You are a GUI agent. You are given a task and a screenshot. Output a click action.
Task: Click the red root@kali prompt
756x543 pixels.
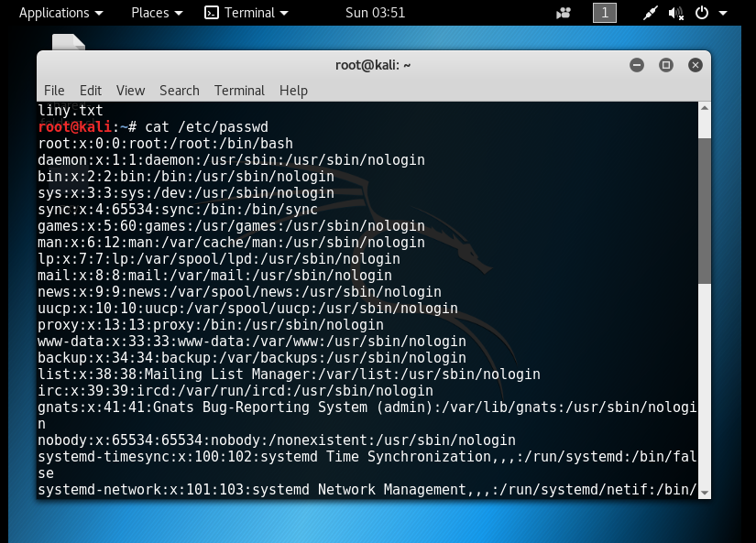(75, 127)
